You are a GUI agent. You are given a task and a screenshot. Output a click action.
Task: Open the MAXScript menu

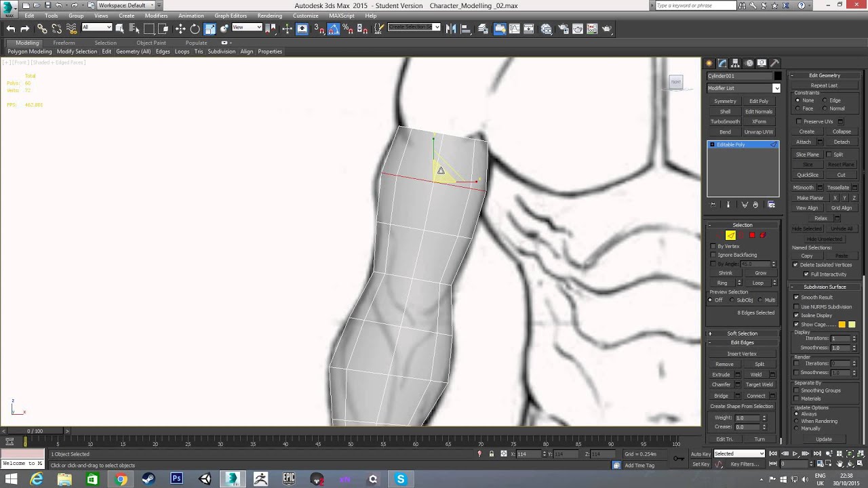pos(341,16)
